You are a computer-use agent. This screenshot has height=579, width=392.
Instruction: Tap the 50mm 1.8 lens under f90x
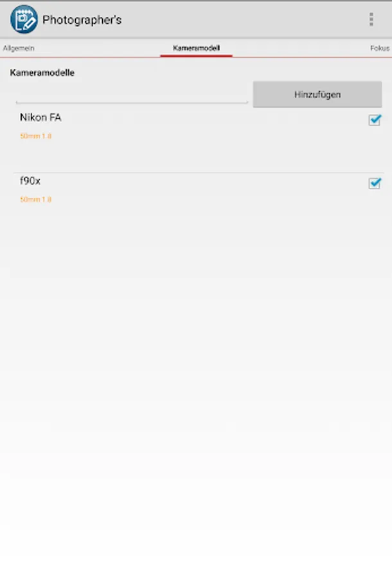coord(35,199)
